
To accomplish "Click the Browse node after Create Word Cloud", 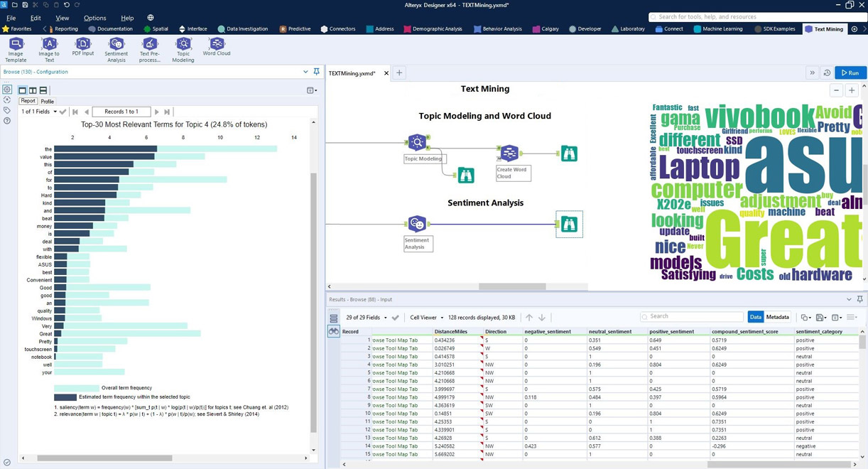I will 569,153.
